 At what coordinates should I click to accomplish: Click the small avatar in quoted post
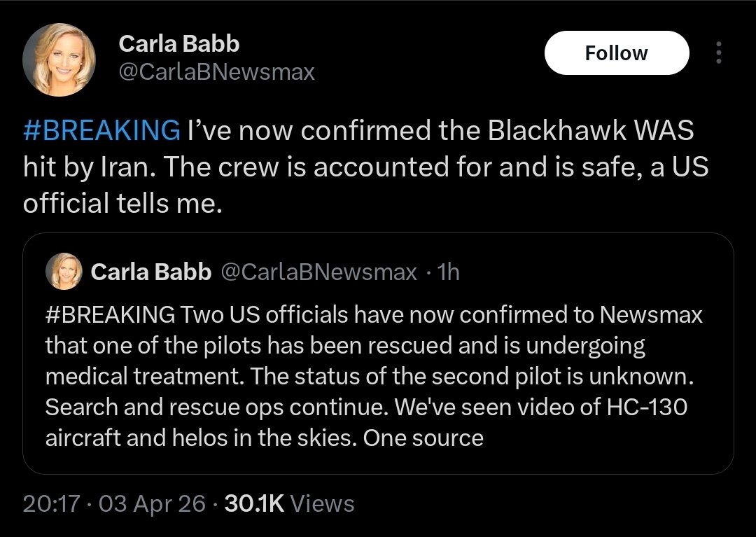pos(64,271)
